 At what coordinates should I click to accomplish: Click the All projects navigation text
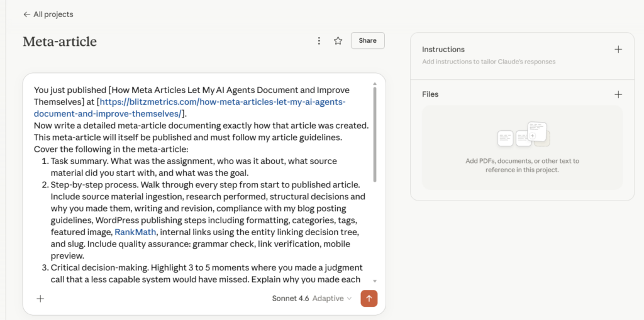(x=53, y=14)
